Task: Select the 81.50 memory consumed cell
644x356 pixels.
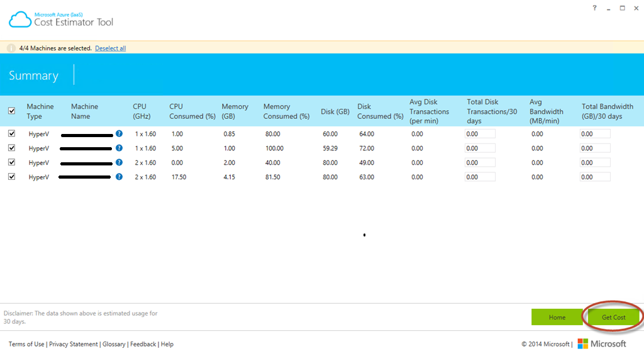Action: [273, 177]
